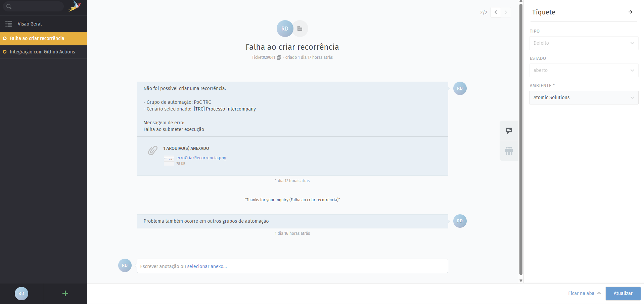The image size is (644, 304).
Task: Open the Tipo dropdown showing Defeito
Action: pyautogui.click(x=584, y=43)
